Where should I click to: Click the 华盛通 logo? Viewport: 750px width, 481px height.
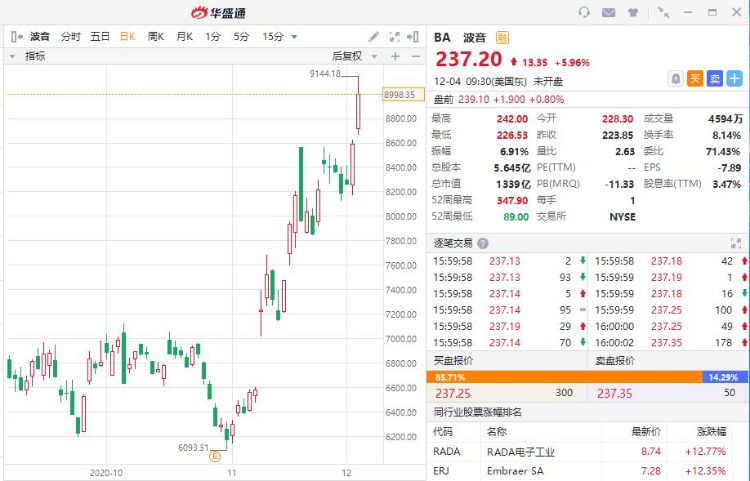point(218,12)
